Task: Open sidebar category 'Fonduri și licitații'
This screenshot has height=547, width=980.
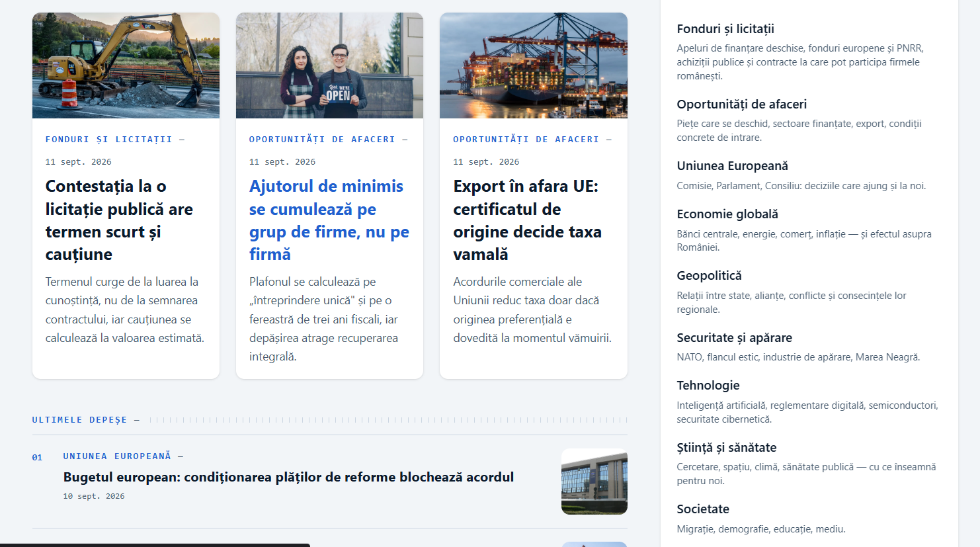Action: [725, 29]
